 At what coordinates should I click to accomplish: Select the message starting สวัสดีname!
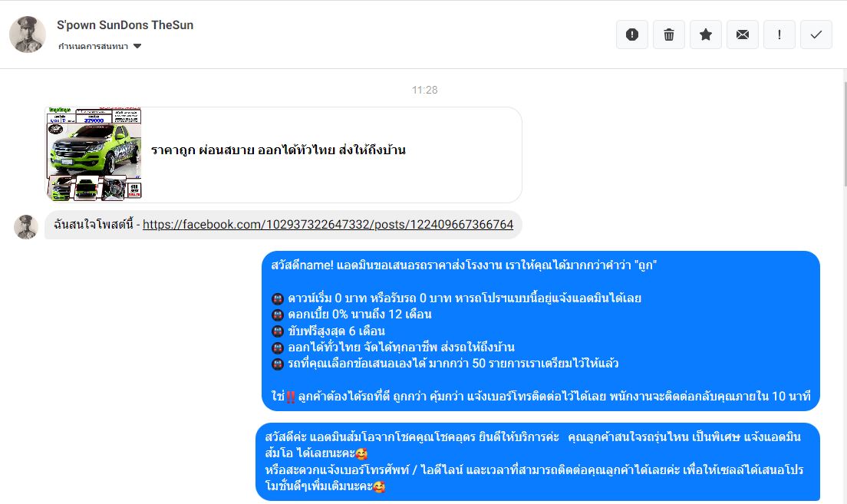[541, 331]
